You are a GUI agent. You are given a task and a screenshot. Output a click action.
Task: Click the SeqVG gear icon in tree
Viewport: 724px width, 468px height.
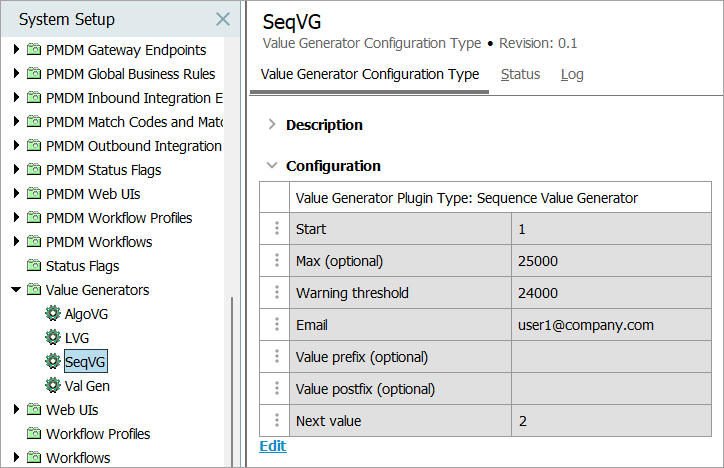(53, 362)
